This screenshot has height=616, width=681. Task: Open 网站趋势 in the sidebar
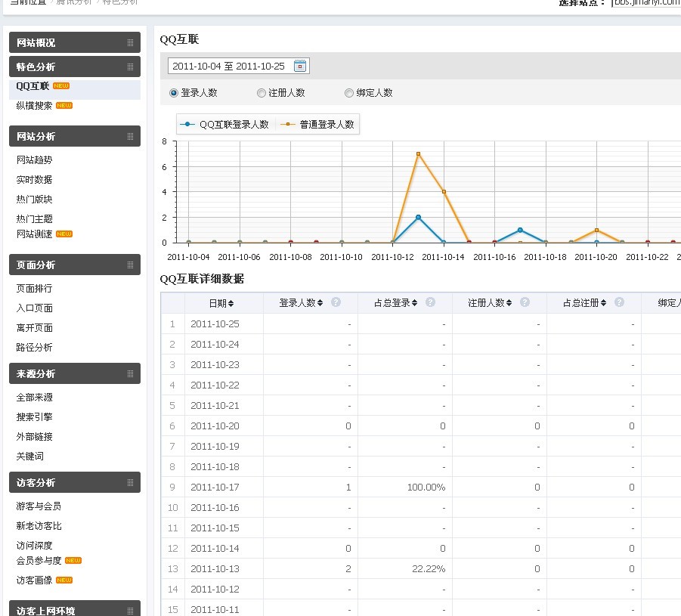coord(35,160)
